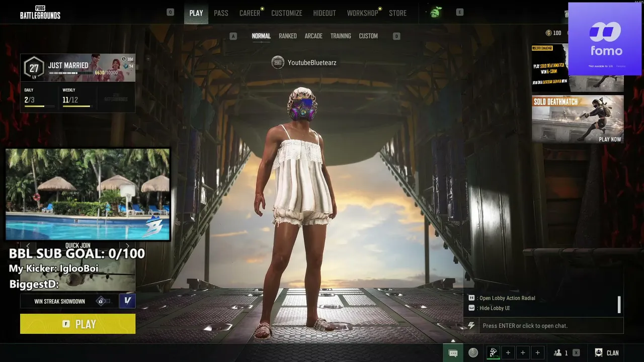Image resolution: width=644 pixels, height=362 pixels.
Task: Click the X key icon beside friends count
Action: [576, 353]
